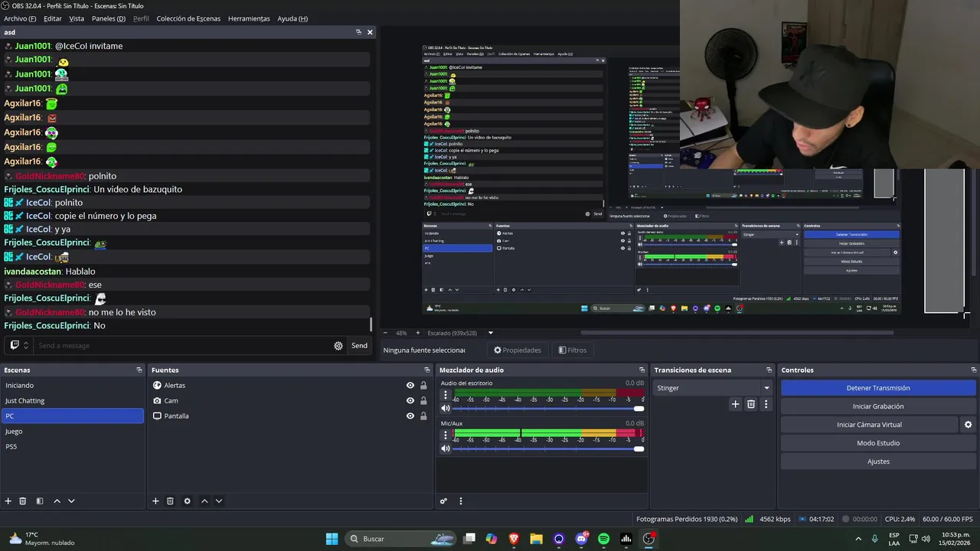Zoom out the preview with the minus icon
980x551 pixels.
point(385,333)
